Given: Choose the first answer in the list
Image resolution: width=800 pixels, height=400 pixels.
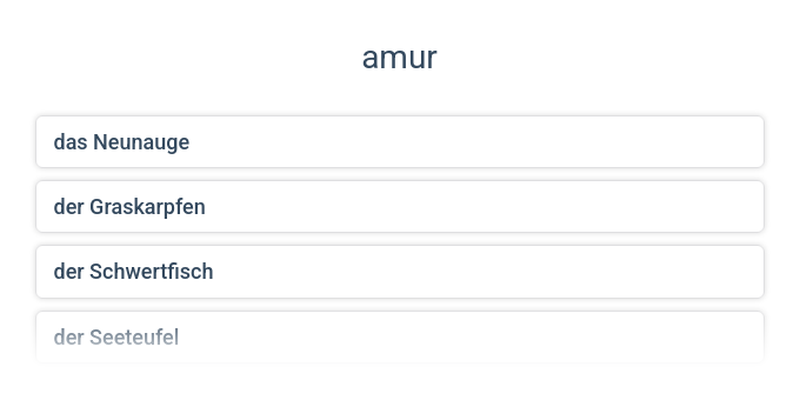Looking at the screenshot, I should pyautogui.click(x=400, y=142).
